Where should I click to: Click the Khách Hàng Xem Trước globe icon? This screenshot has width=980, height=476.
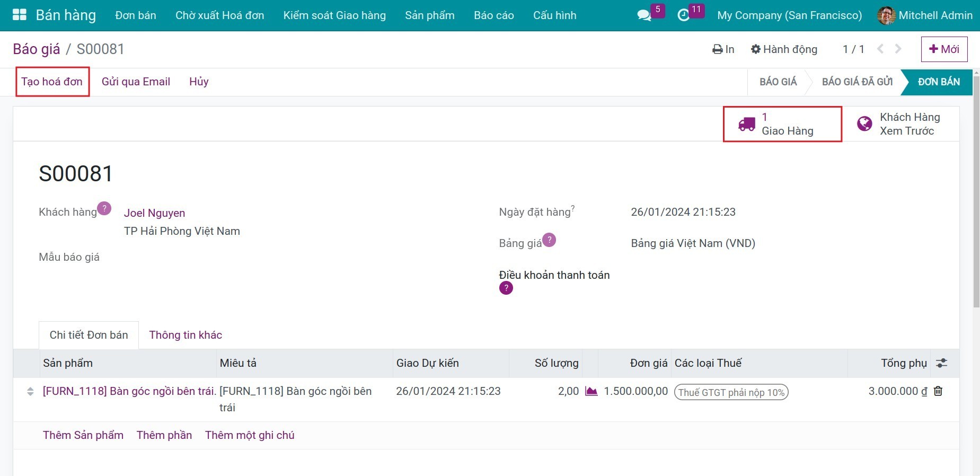point(864,124)
